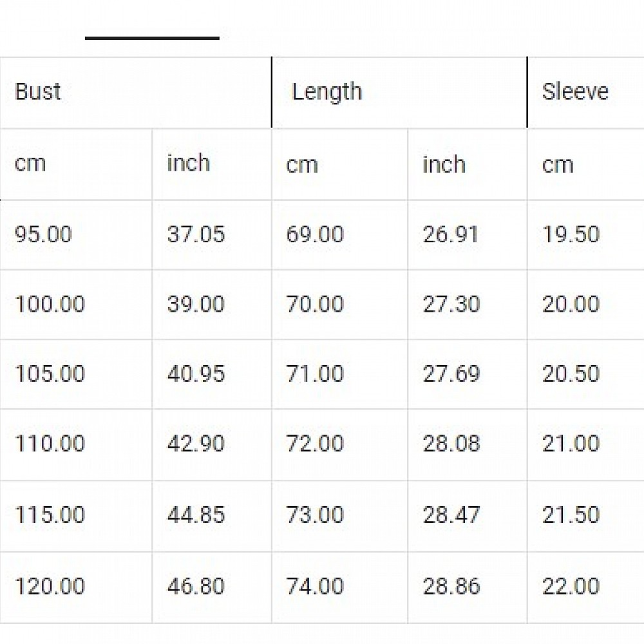The width and height of the screenshot is (644, 644).
Task: Select the inch subheader under Bust
Action: (189, 163)
